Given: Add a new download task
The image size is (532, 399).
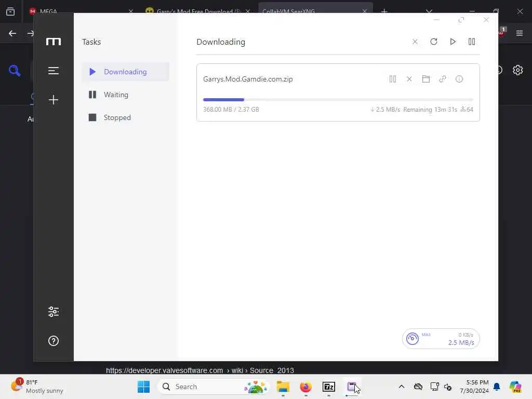Looking at the screenshot, I should [x=54, y=100].
